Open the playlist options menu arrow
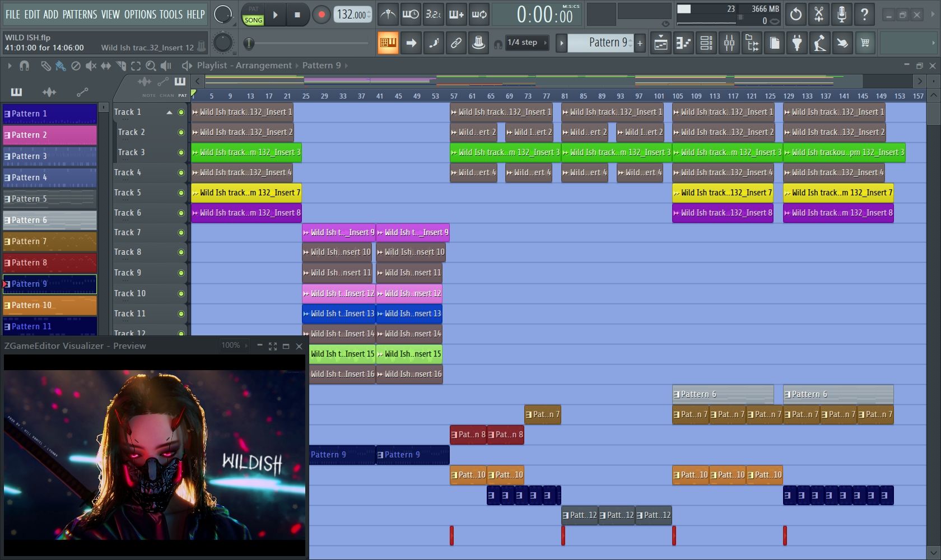 (9, 66)
